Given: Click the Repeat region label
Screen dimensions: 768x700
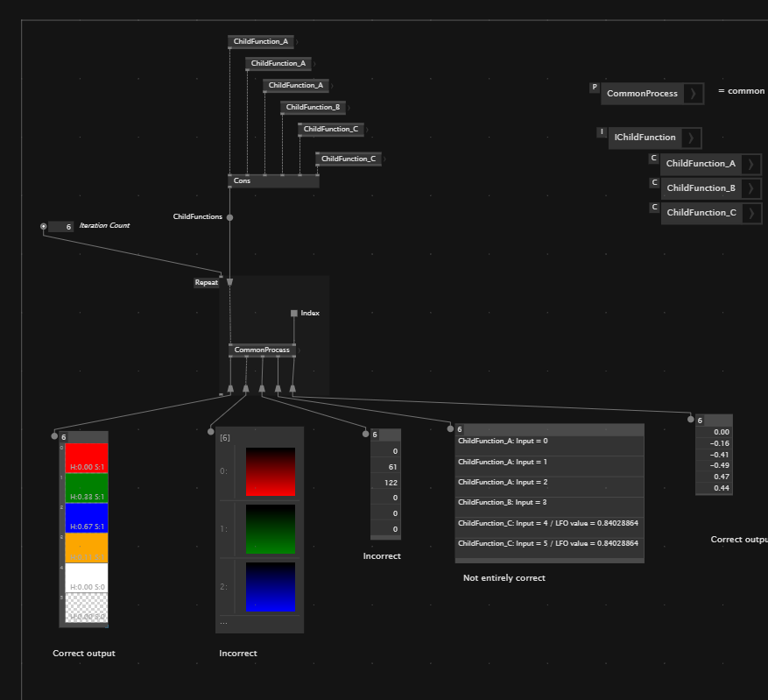Looking at the screenshot, I should click(x=206, y=283).
